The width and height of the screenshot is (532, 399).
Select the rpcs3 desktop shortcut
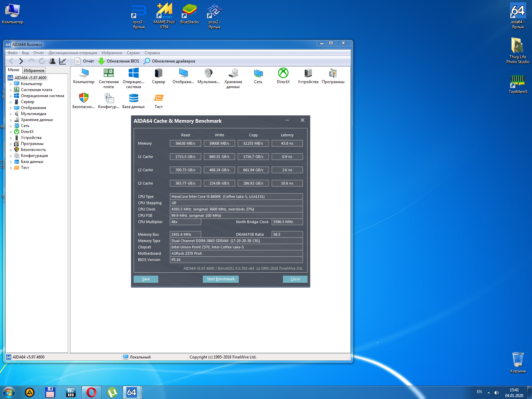139,16
